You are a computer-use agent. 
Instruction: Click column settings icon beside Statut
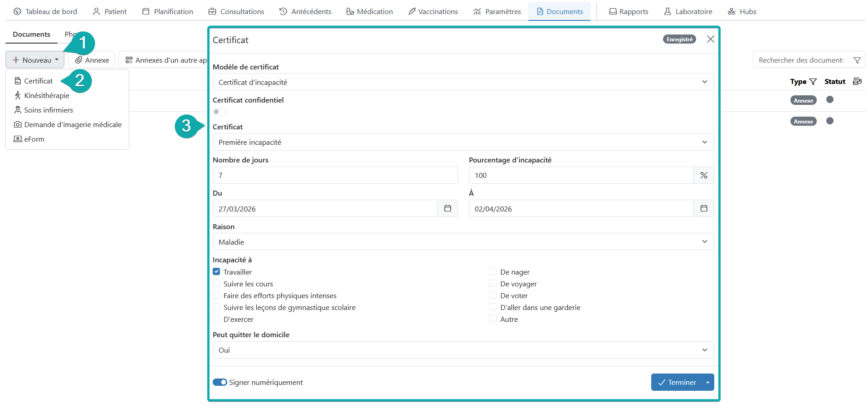click(857, 81)
